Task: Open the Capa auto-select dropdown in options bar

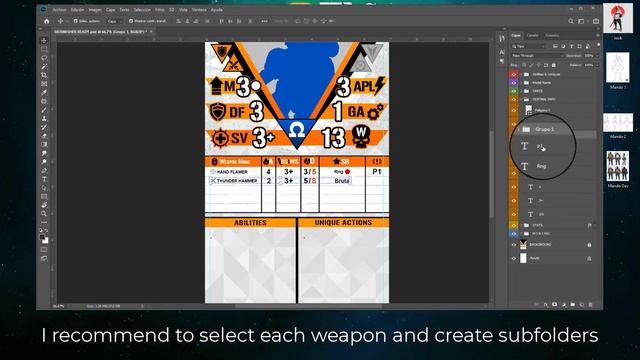Action: pos(115,21)
